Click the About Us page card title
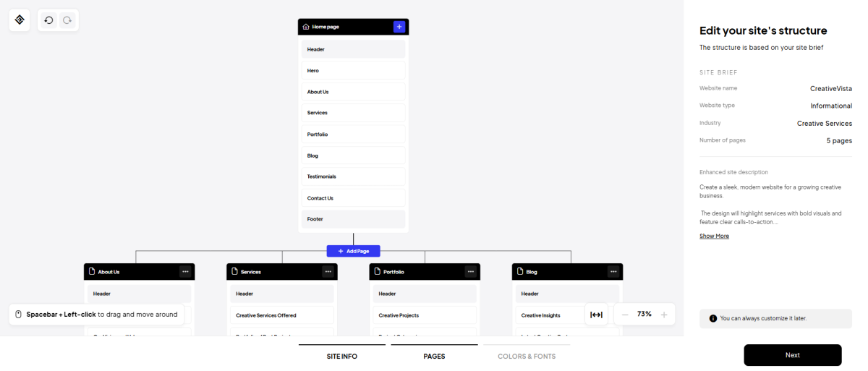 (109, 272)
